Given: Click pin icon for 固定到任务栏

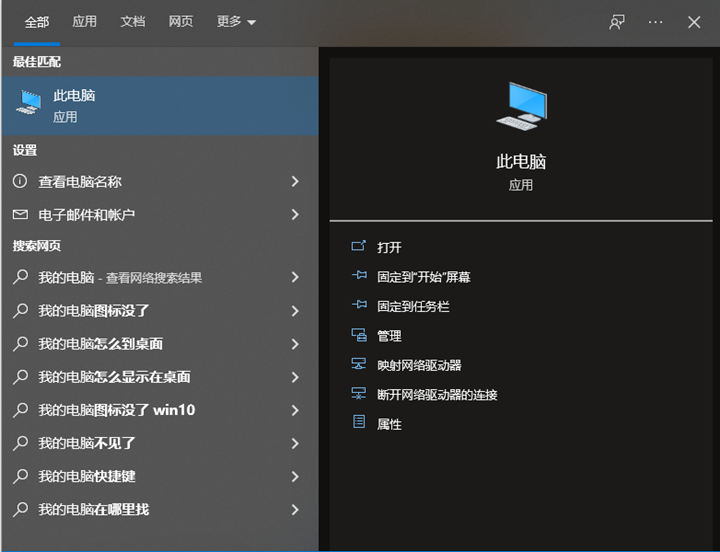Looking at the screenshot, I should (359, 305).
